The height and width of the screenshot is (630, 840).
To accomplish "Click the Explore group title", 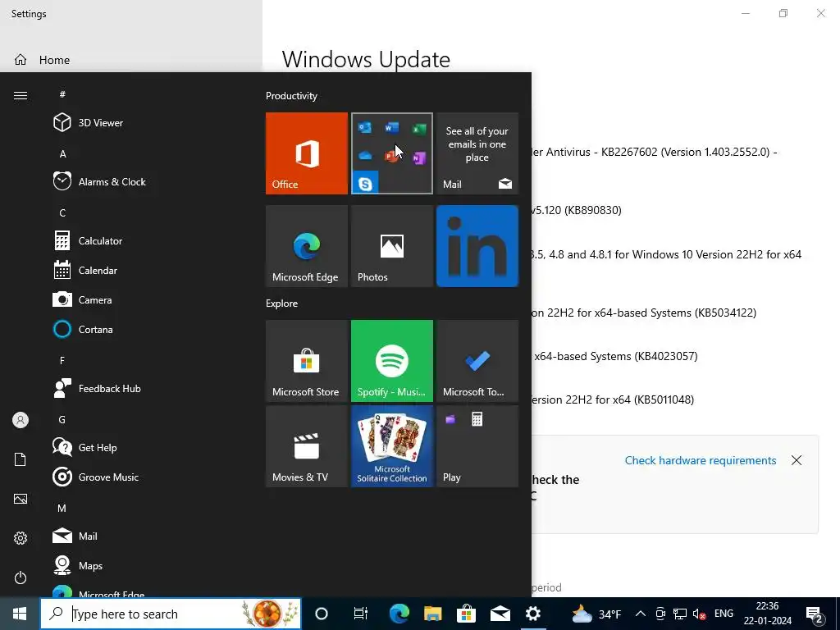I will [x=282, y=304].
